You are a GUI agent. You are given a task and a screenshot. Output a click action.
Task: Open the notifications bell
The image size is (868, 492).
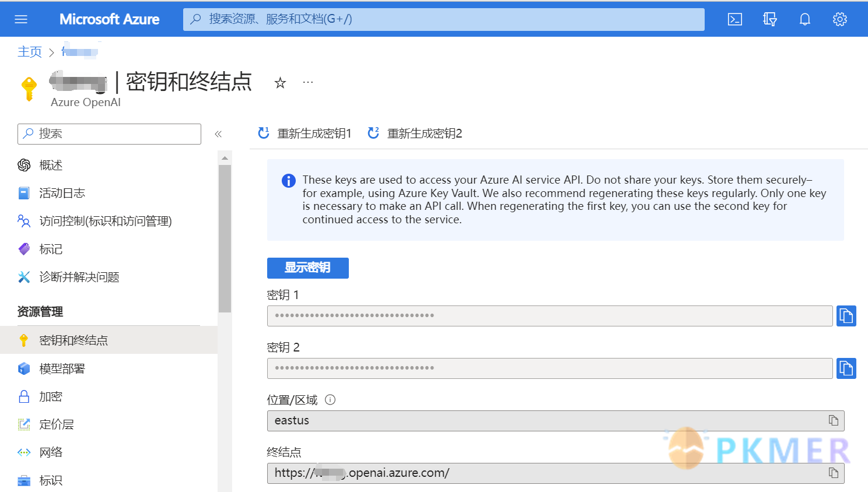tap(805, 19)
